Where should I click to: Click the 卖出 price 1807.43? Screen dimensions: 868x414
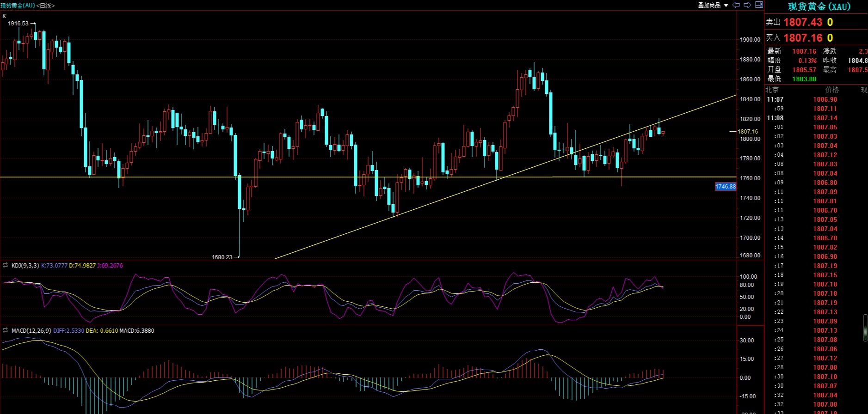click(803, 22)
